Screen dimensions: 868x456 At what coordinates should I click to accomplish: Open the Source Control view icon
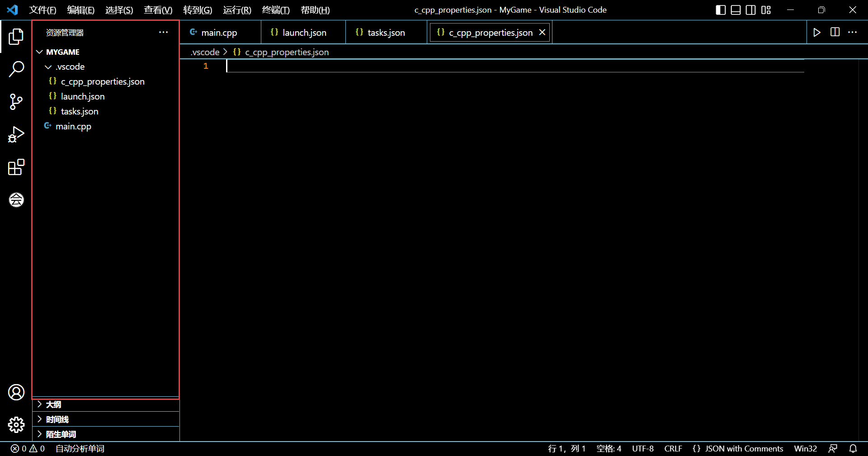click(16, 102)
